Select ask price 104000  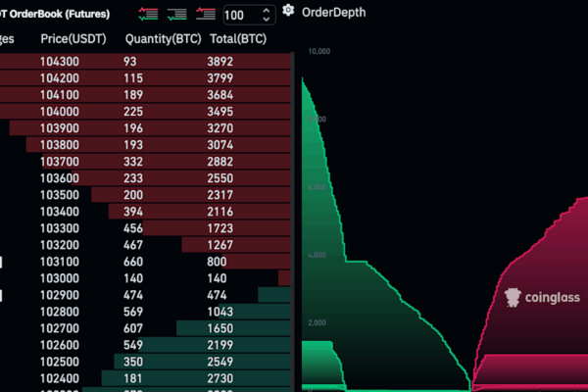click(x=60, y=112)
